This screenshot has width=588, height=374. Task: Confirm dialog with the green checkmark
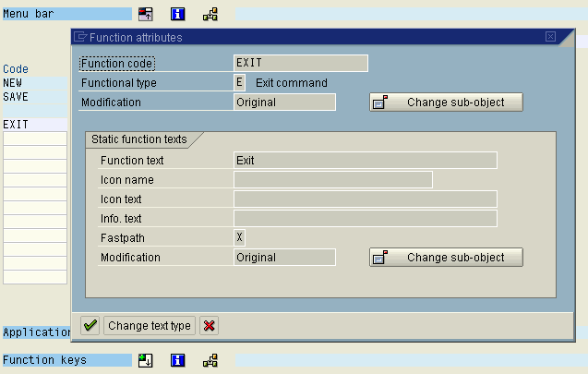tap(90, 325)
